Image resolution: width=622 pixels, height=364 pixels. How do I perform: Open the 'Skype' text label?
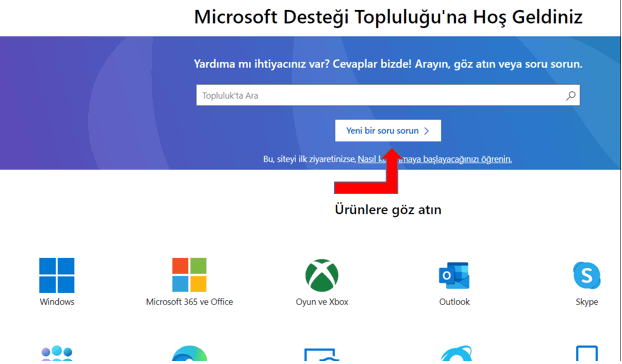tap(587, 302)
